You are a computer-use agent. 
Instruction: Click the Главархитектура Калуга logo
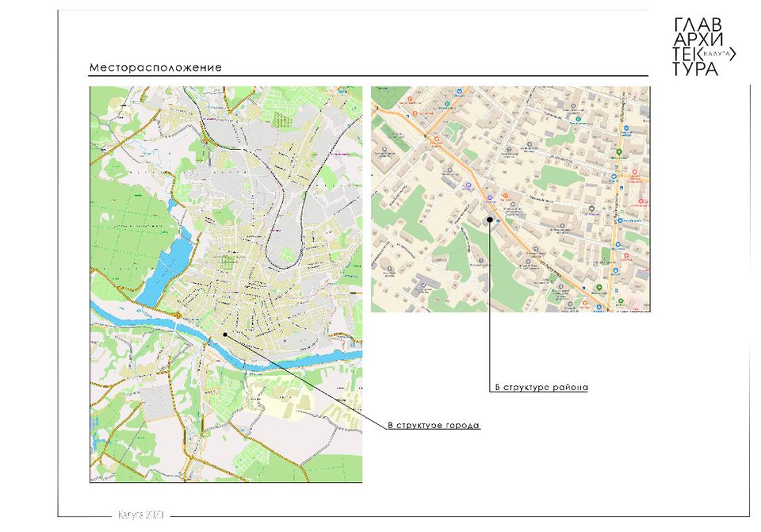tap(704, 47)
